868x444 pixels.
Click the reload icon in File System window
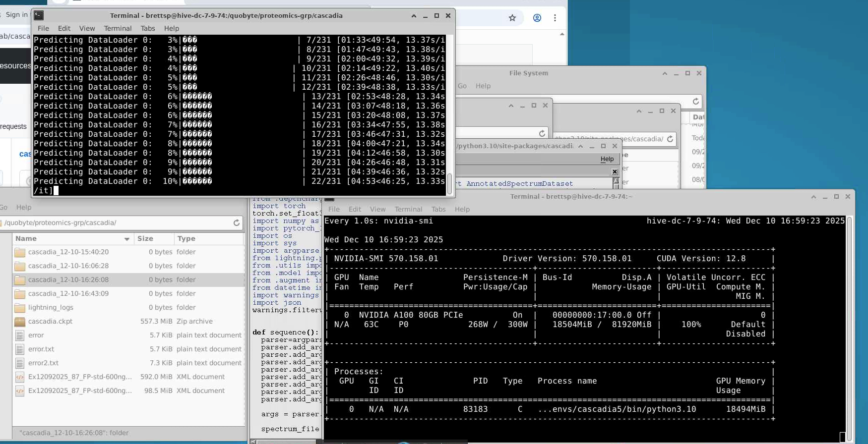pyautogui.click(x=696, y=102)
